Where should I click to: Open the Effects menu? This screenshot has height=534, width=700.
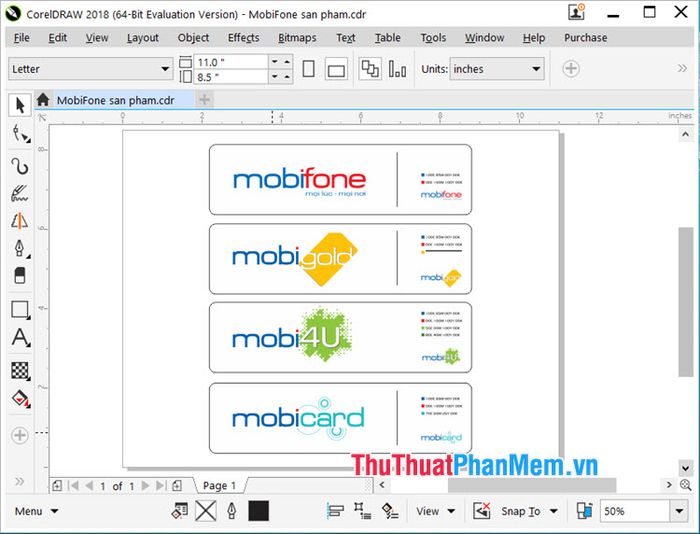click(243, 38)
